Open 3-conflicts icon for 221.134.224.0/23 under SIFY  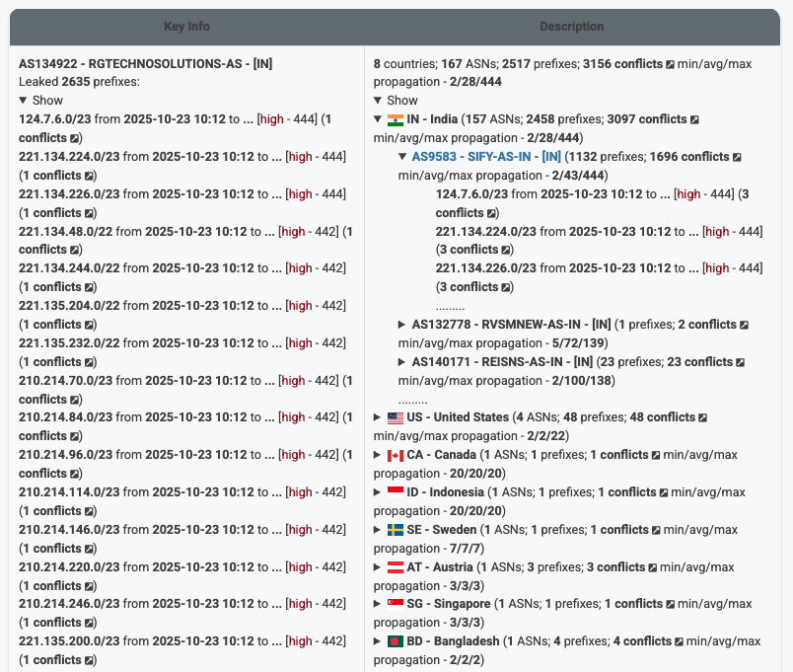pos(506,250)
